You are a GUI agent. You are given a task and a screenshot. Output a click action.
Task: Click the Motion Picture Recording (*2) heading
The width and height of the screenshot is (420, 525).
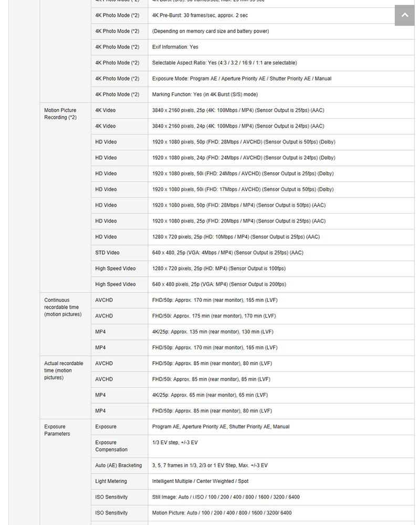pos(60,114)
